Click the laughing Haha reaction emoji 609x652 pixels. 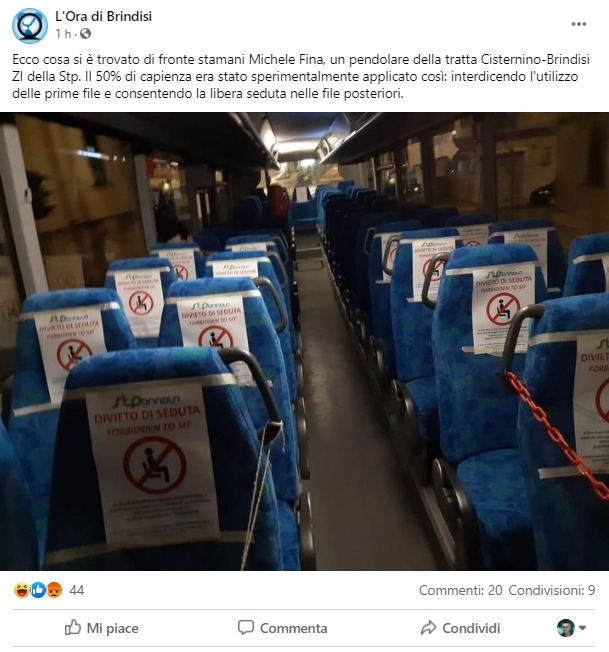click(x=21, y=590)
